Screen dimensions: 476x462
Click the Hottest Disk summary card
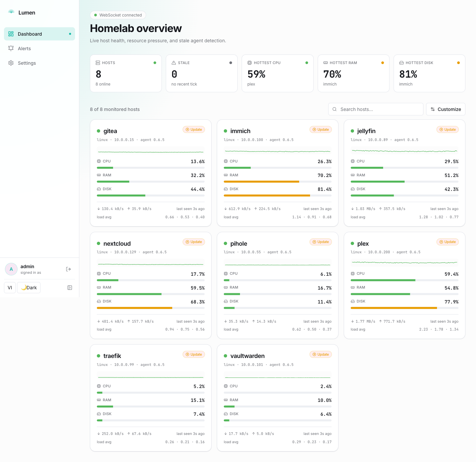pyautogui.click(x=429, y=73)
